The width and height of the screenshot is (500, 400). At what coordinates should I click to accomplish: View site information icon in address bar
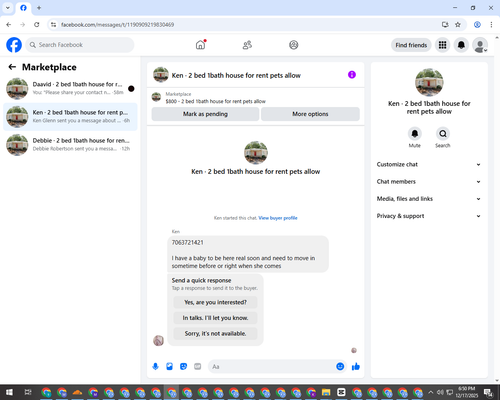tap(53, 25)
